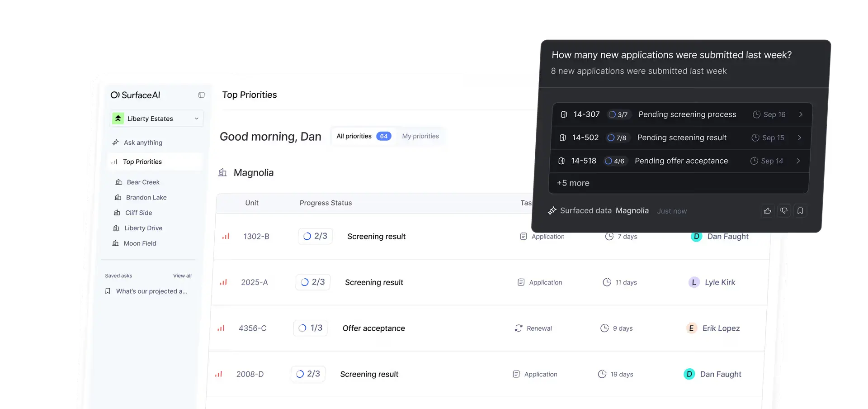Show the +5 more applications

click(x=573, y=183)
